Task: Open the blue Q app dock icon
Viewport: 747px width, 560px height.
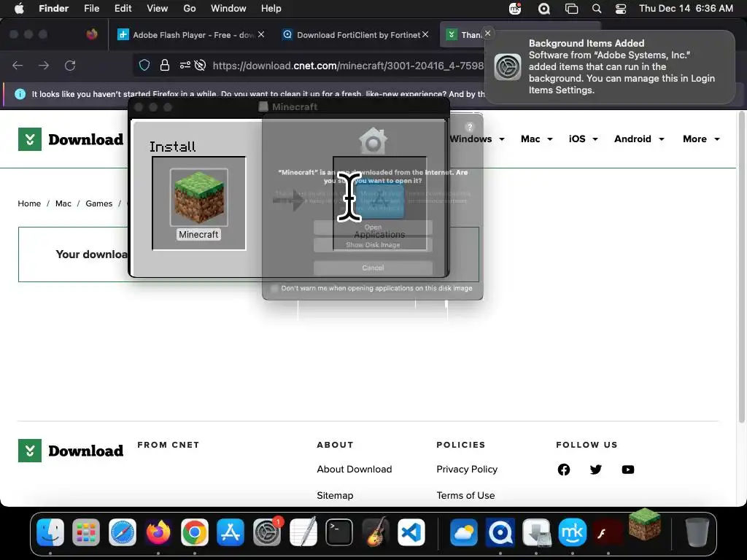Action: point(500,532)
